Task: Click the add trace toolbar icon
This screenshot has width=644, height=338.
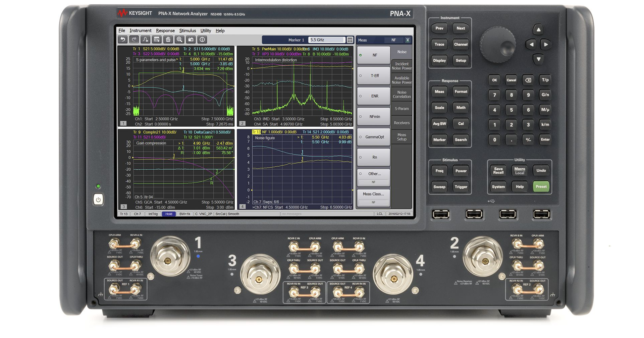Action: click(145, 40)
